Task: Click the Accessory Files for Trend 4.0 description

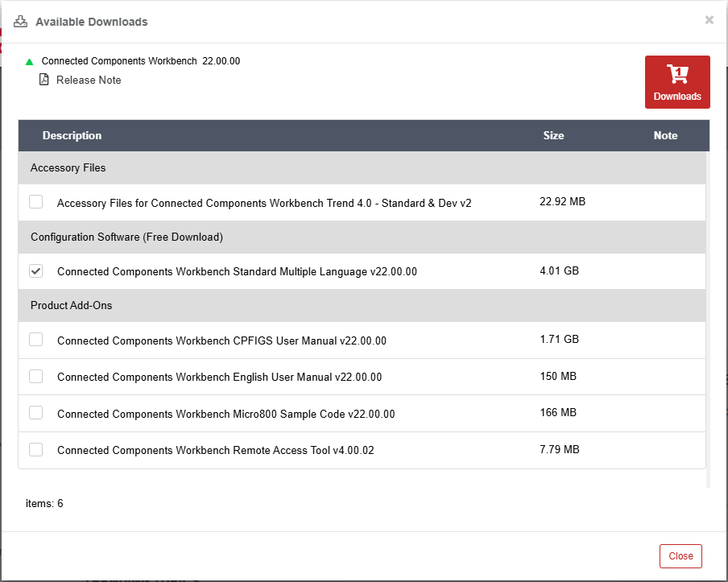Action: 263,204
